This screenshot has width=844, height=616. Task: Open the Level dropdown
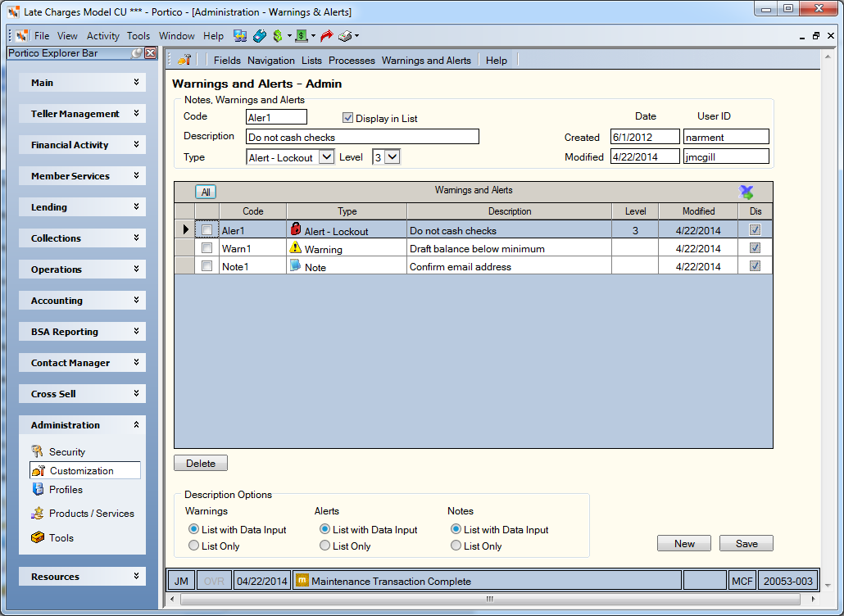pyautogui.click(x=393, y=157)
